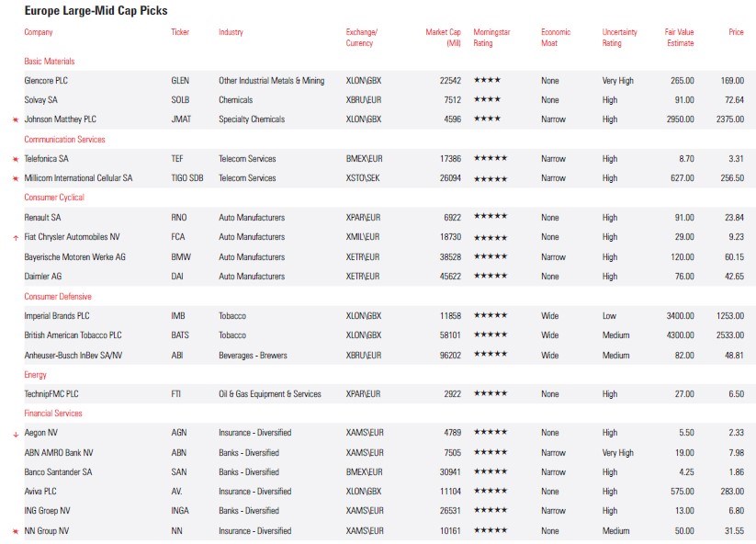Click Imperial Brands' five-star Morningstar rating
Viewport: 756px width, 544px height.
(x=491, y=316)
